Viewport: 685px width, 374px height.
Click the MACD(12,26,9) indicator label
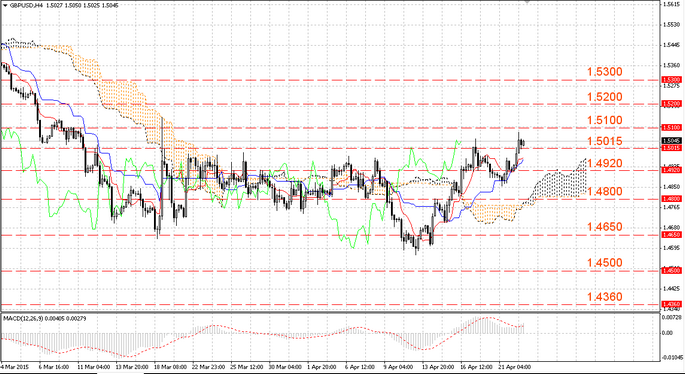[x=23, y=319]
